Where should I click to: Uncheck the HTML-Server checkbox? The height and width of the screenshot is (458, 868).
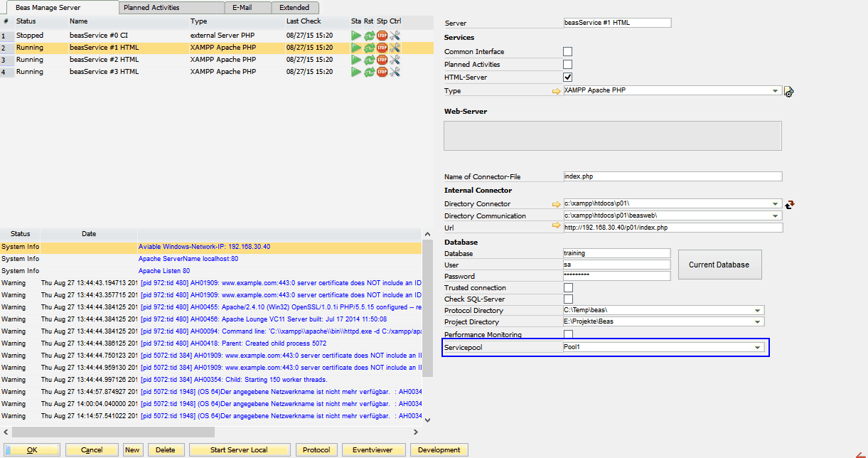(567, 77)
